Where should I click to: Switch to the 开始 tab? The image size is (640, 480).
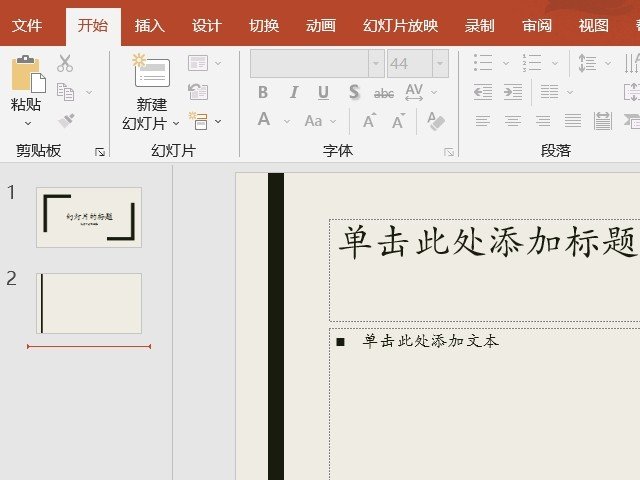click(93, 26)
